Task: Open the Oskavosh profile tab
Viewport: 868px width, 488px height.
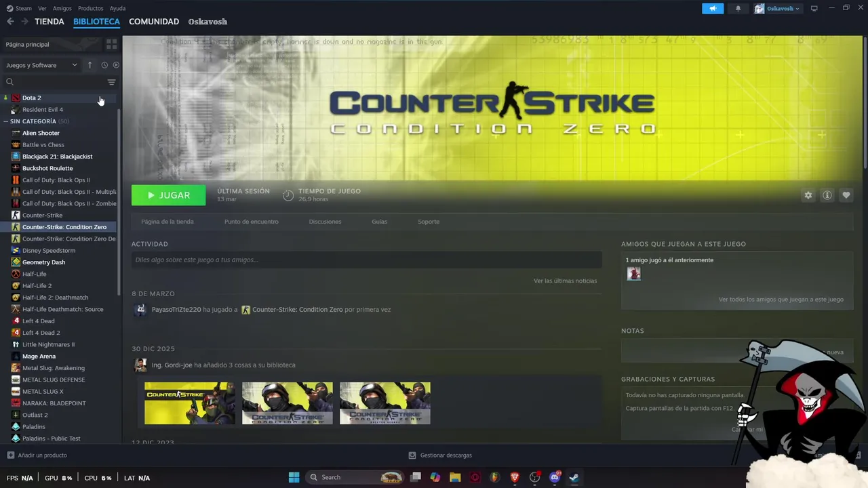Action: pyautogui.click(x=208, y=22)
